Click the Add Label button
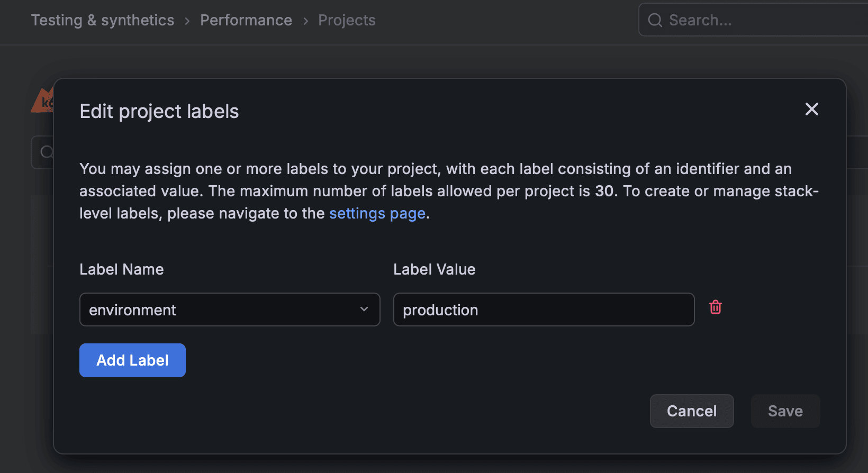This screenshot has width=868, height=473. (132, 360)
